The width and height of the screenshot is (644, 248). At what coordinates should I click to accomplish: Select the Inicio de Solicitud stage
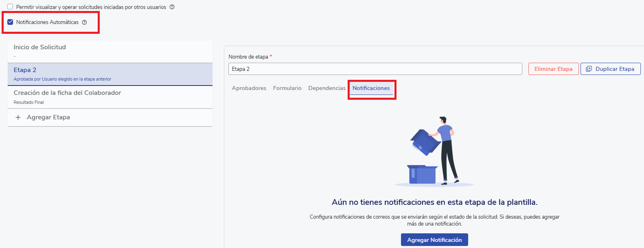pyautogui.click(x=39, y=47)
